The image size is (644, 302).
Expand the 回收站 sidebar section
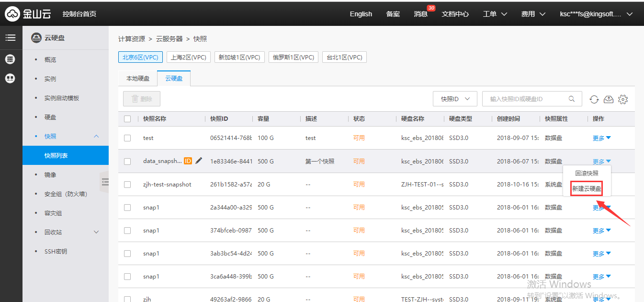(x=96, y=232)
